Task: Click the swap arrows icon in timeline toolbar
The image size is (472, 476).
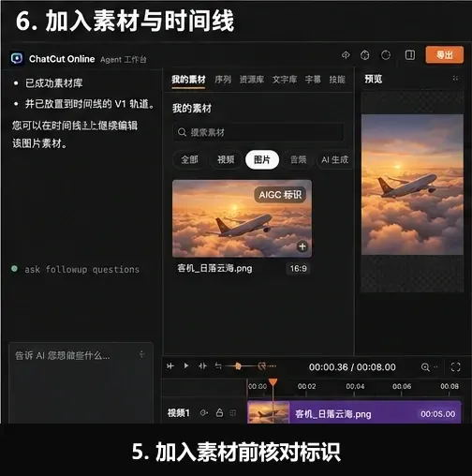Action: (218, 365)
